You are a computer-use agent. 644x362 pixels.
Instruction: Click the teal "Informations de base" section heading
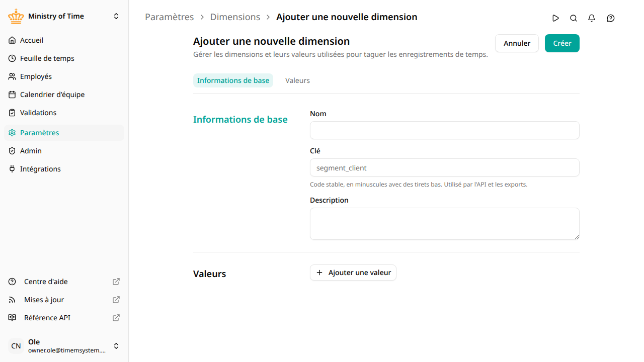tap(240, 120)
